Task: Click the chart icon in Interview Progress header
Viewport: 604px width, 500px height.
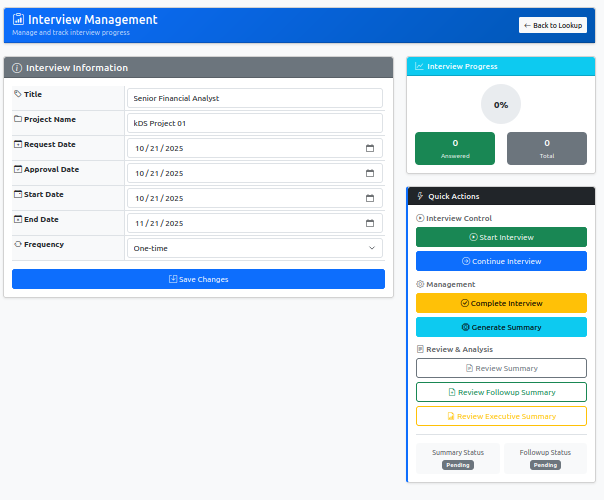Action: pos(420,66)
